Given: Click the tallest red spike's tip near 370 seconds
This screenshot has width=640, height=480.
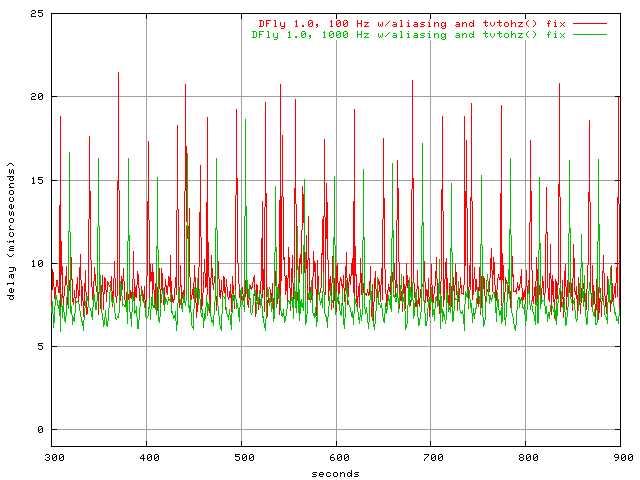Looking at the screenshot, I should [x=119, y=73].
